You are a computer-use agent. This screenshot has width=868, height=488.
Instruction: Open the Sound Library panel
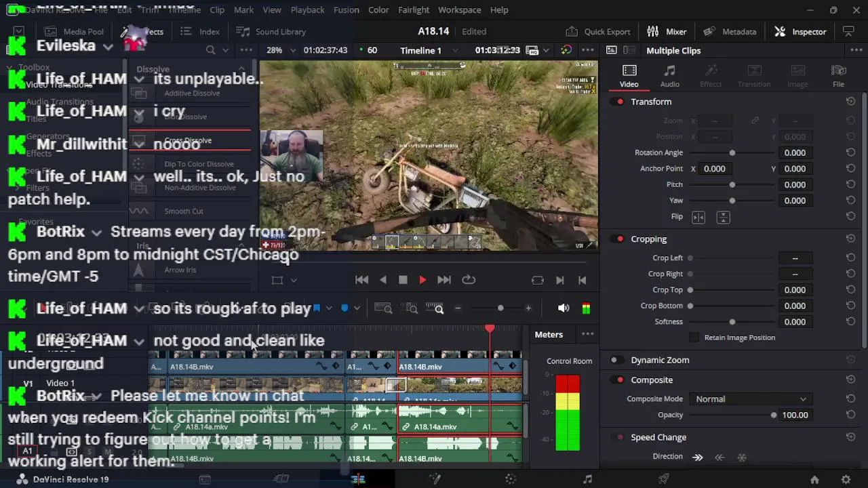[x=271, y=31]
